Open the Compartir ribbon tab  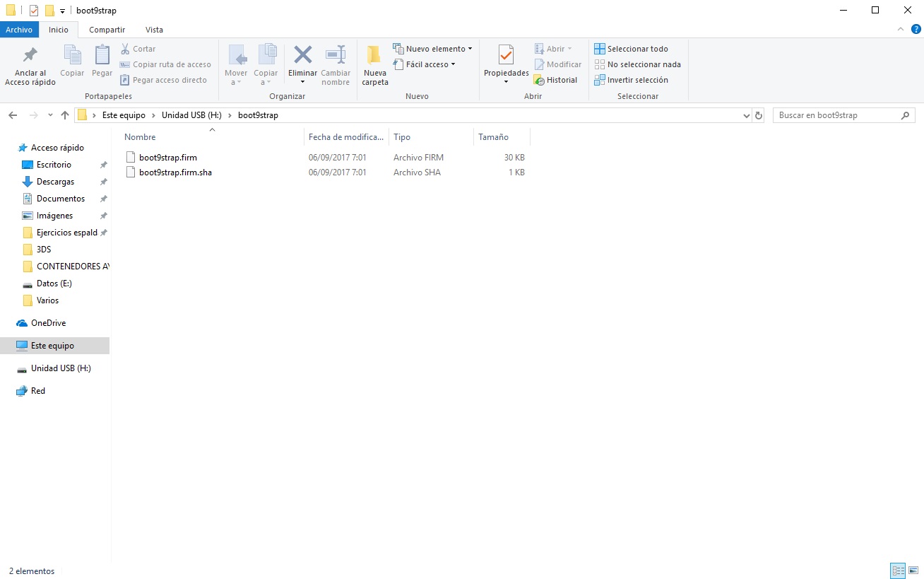click(x=107, y=30)
